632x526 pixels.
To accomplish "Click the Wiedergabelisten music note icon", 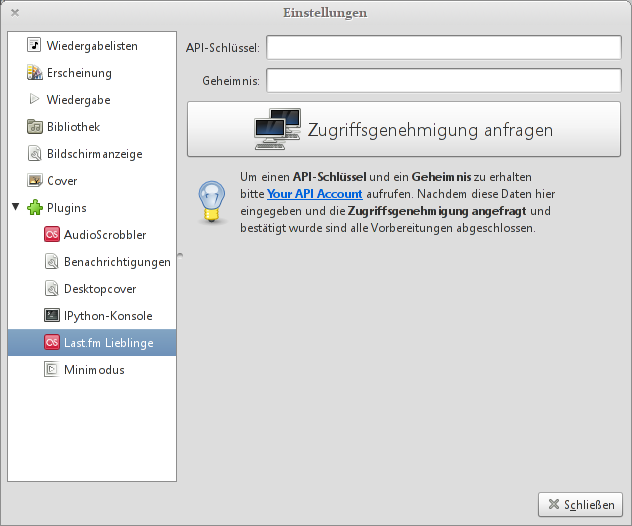I will tap(34, 45).
